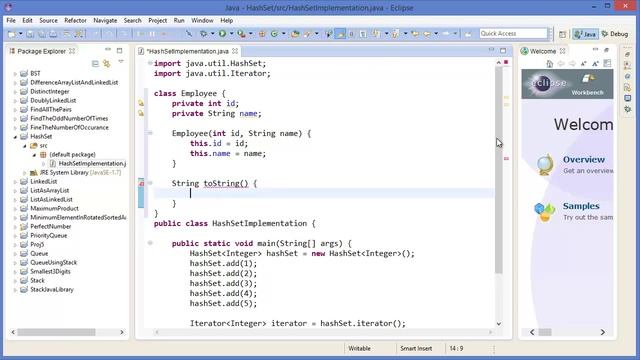Viewport: 640px width, 360px height.
Task: Close the HashSetImplementation.java editor tab
Action: coord(235,51)
